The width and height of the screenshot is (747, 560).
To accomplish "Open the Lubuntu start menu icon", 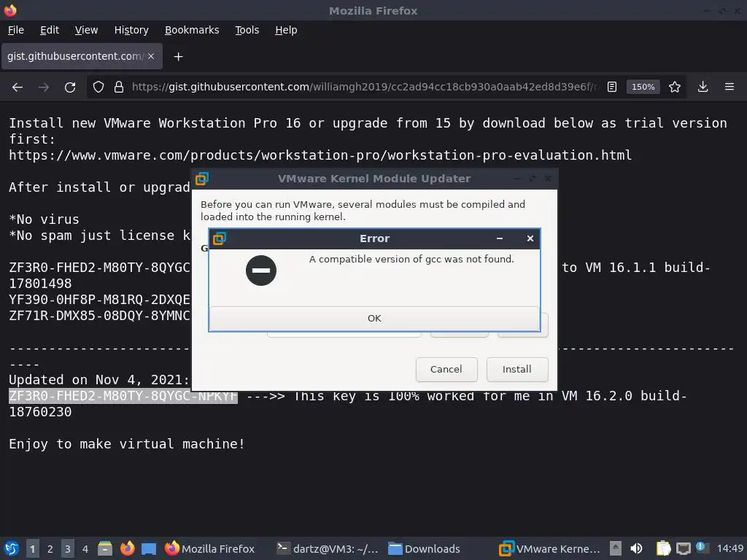I will click(x=12, y=548).
